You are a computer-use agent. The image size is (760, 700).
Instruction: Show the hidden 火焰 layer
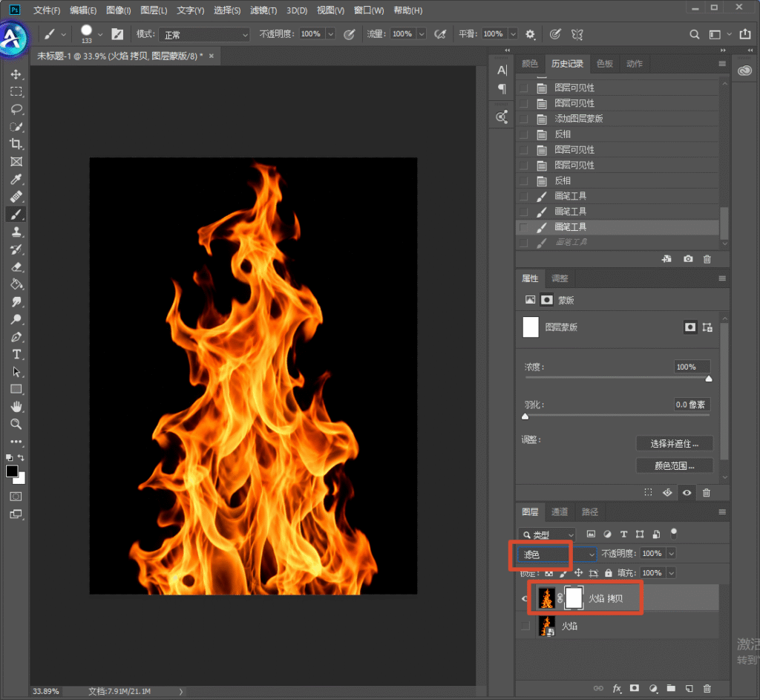[x=525, y=626]
